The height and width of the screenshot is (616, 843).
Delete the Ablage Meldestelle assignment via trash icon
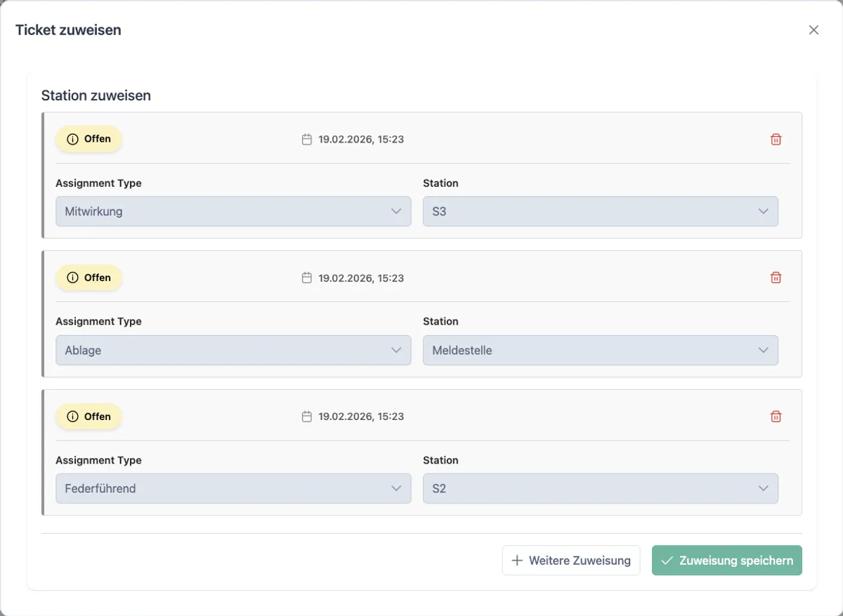pyautogui.click(x=776, y=277)
